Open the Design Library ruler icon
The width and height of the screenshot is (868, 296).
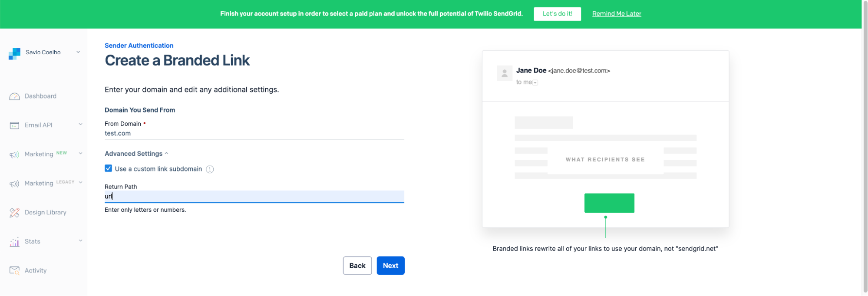pos(14,213)
